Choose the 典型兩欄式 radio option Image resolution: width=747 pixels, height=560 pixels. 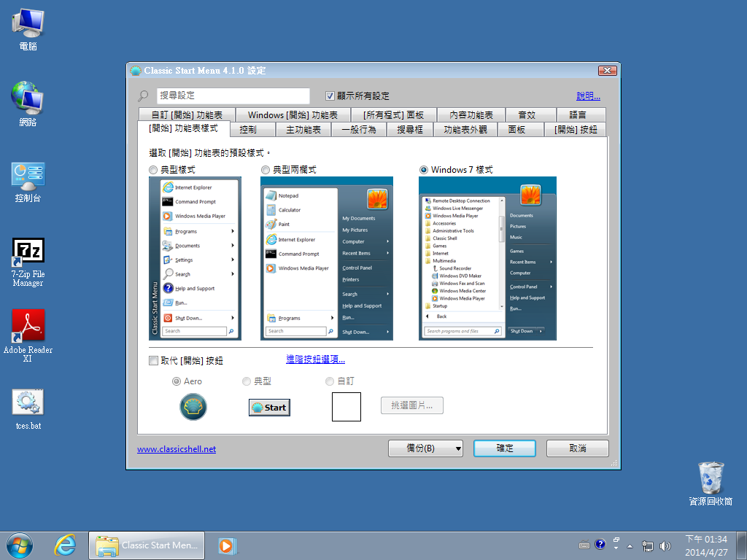coord(266,169)
